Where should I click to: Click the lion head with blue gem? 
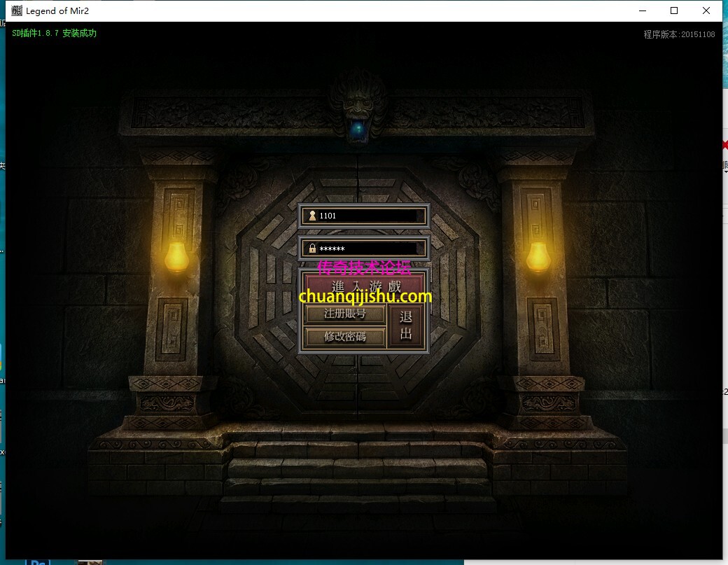358,109
